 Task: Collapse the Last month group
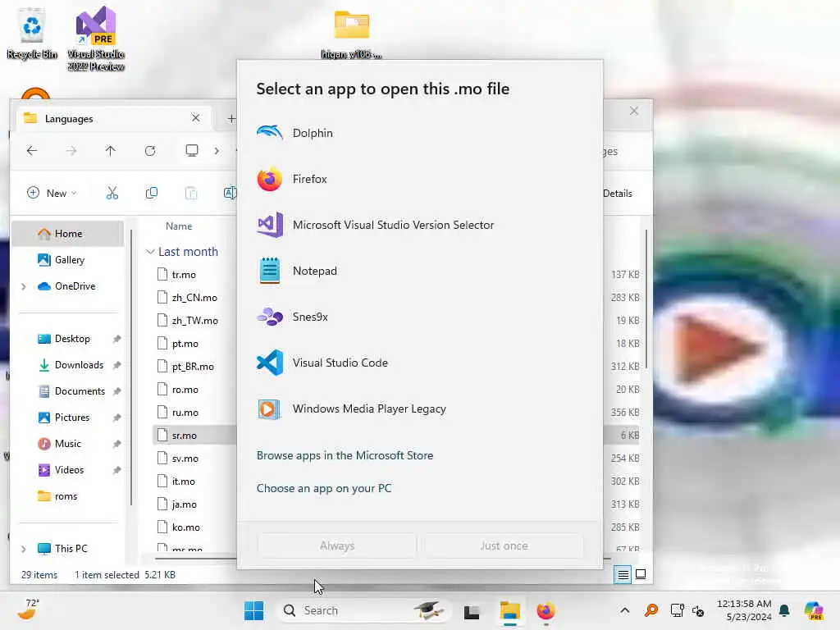tap(150, 252)
